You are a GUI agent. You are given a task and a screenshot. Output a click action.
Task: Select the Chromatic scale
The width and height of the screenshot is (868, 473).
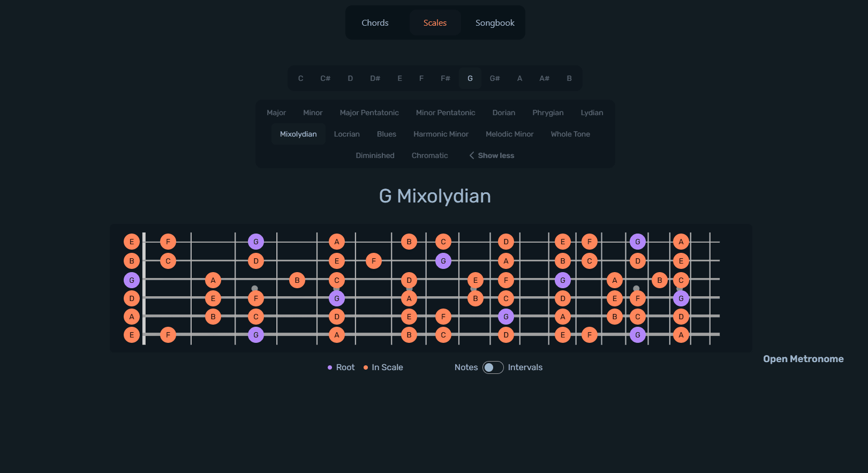tap(429, 155)
